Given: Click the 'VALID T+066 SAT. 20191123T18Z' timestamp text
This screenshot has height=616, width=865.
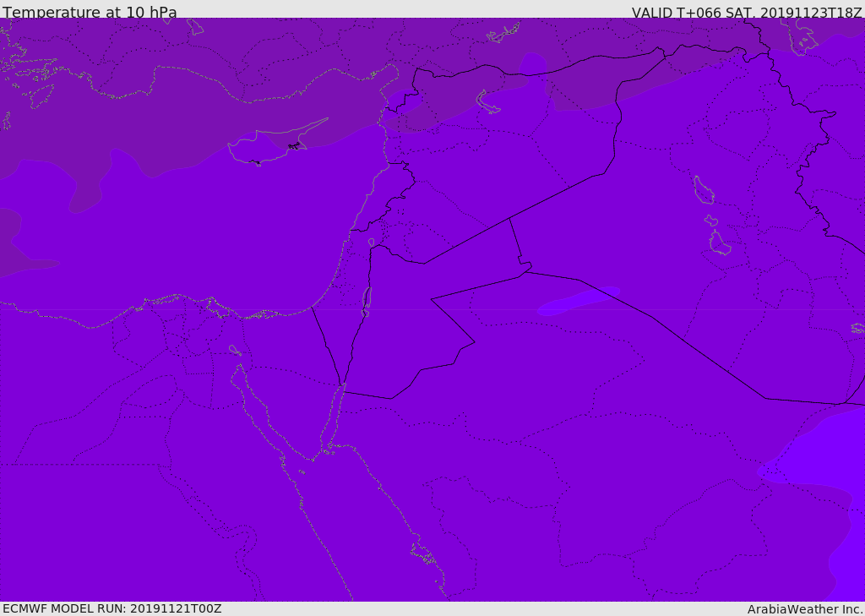Looking at the screenshot, I should click(747, 13).
